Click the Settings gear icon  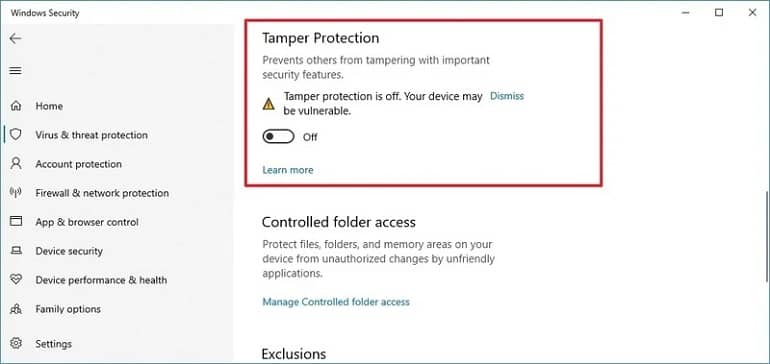click(x=16, y=343)
